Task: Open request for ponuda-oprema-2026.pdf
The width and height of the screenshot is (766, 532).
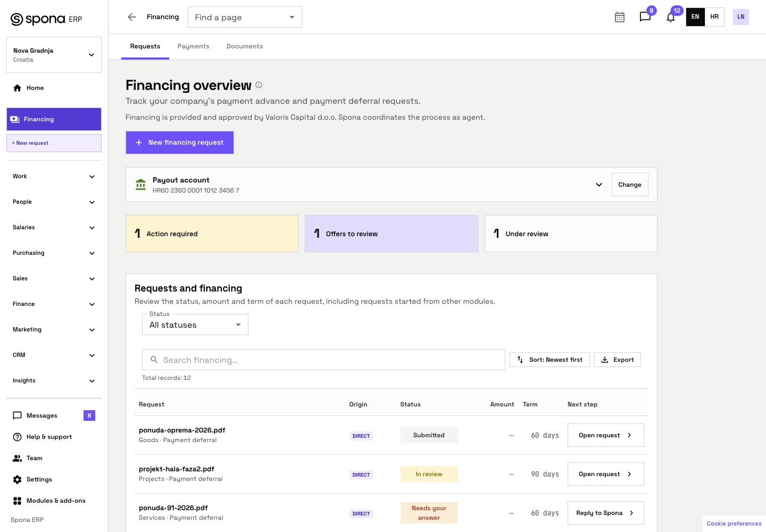Action: tap(606, 435)
